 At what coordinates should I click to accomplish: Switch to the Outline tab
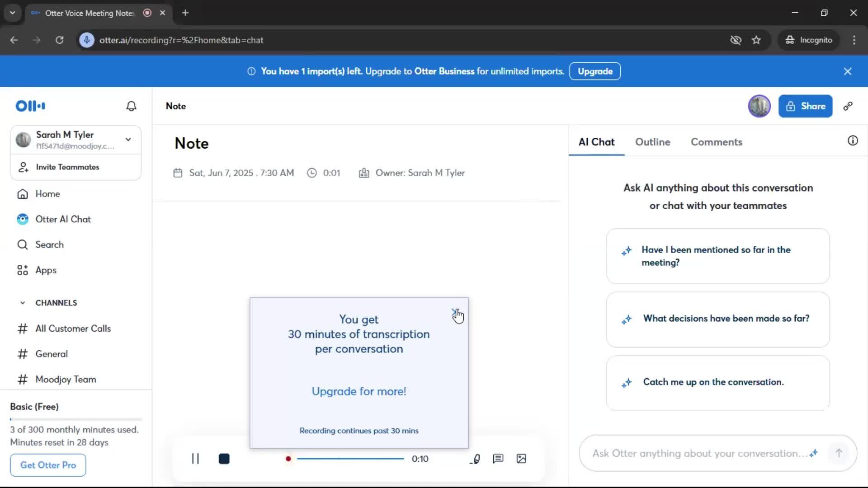652,142
